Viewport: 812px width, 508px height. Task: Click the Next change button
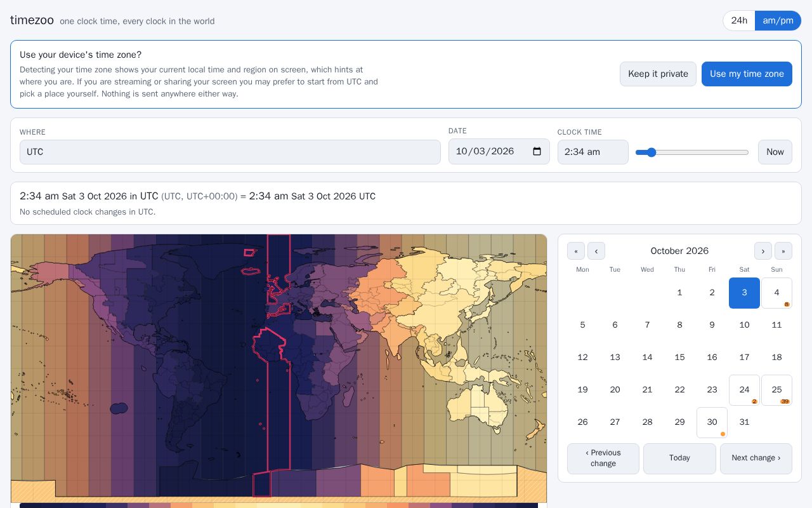[756, 458]
